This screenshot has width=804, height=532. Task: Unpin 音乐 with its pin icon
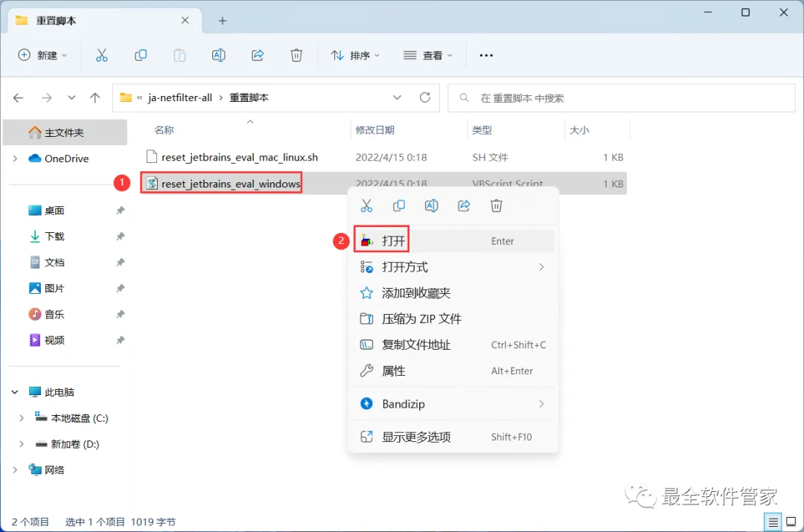[x=120, y=314]
